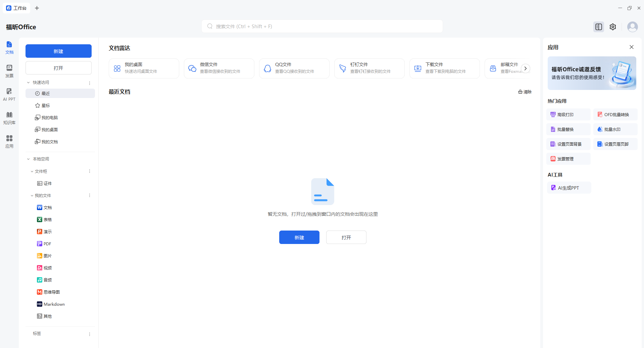Select the 思维导图 file category
The height and width of the screenshot is (348, 644).
coord(60,292)
